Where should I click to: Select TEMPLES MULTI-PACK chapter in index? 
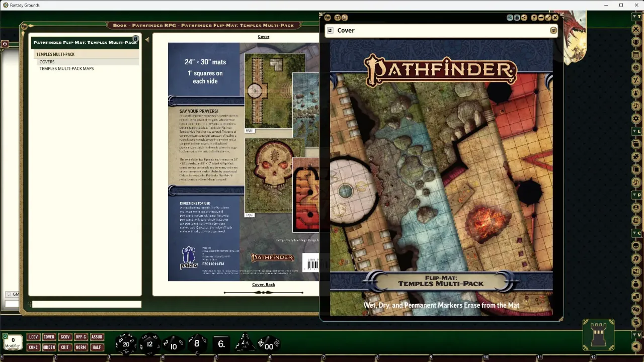point(55,54)
